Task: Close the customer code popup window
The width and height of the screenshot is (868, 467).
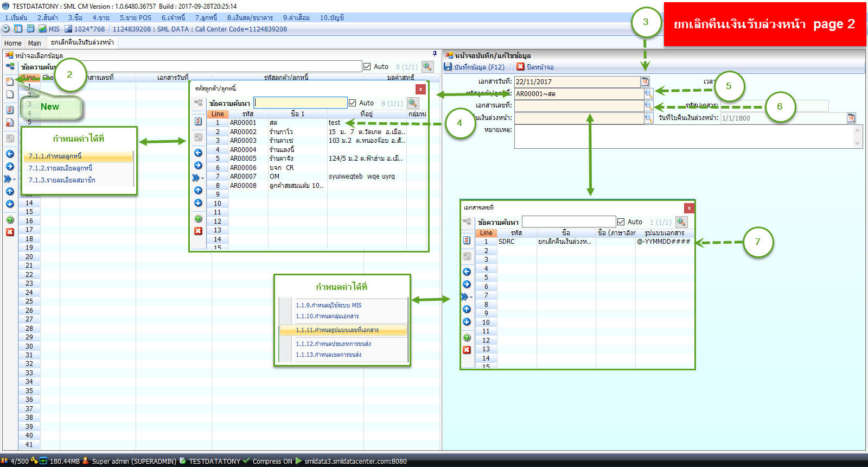Action: [x=420, y=89]
